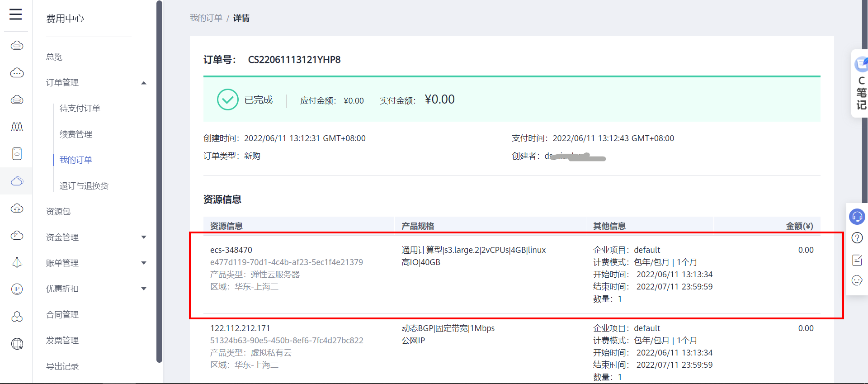Click the cloud disk storage icon in rail
Image resolution: width=868 pixels, height=384 pixels.
[17, 100]
